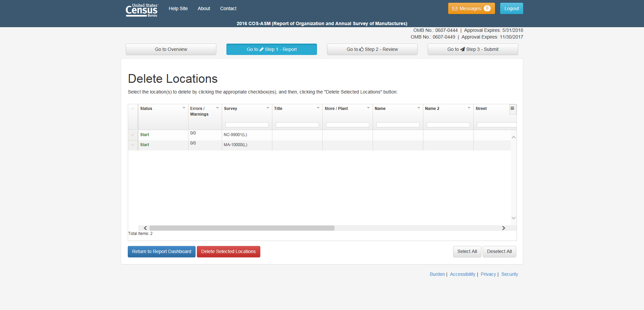The image size is (644, 310).
Task: Open the Accessibility footer link
Action: pos(462,274)
